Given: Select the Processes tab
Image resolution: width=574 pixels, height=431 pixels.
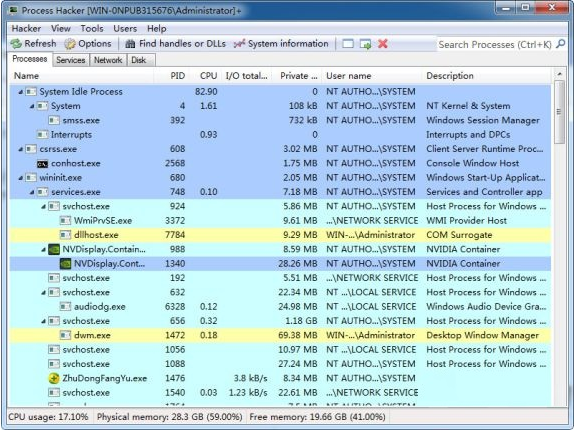Looking at the screenshot, I should point(30,59).
